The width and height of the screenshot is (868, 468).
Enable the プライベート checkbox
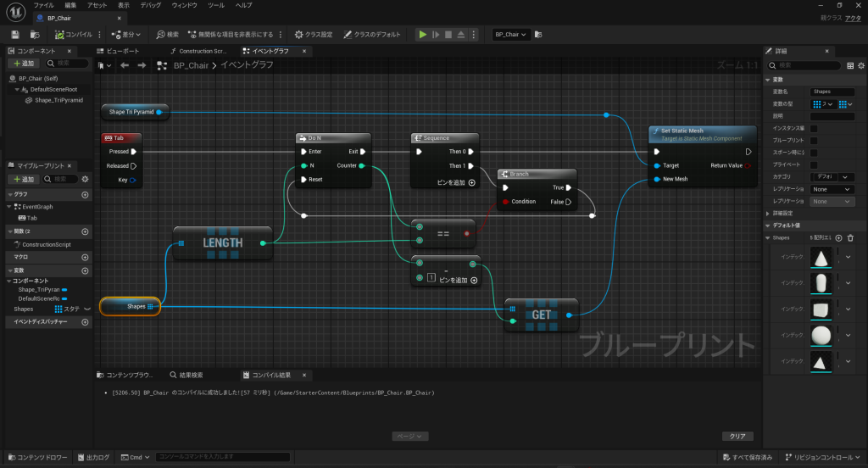tap(814, 164)
